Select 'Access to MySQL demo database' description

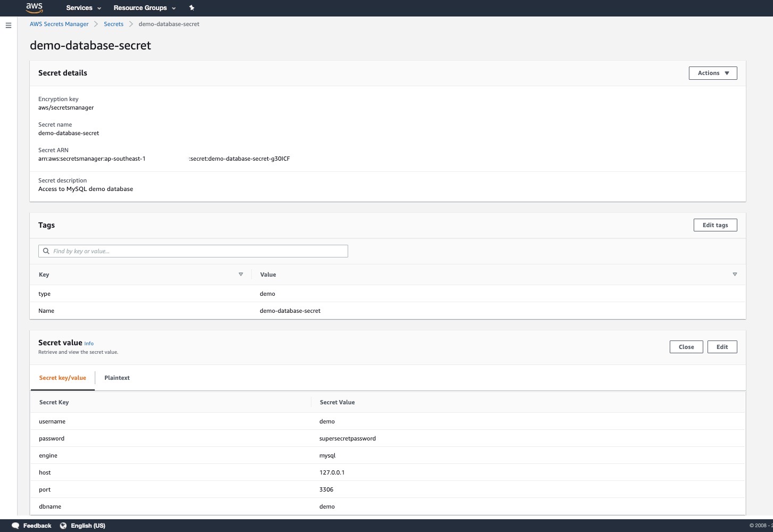86,189
